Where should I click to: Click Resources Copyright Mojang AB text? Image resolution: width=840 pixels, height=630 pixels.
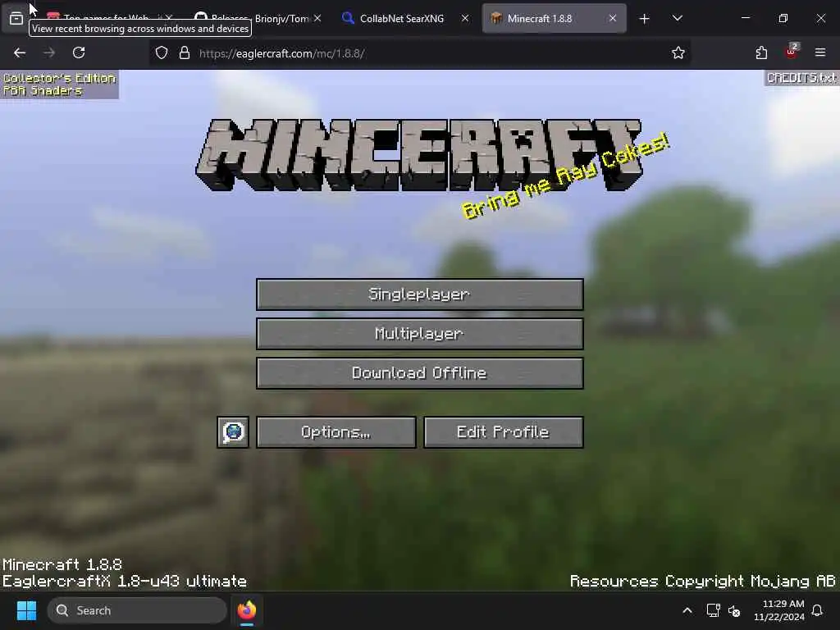click(702, 582)
